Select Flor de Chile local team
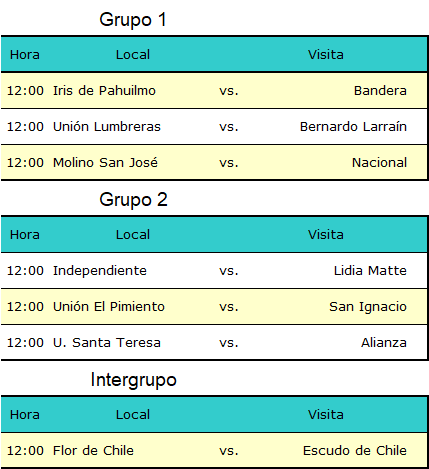The height and width of the screenshot is (469, 429). pos(93,451)
